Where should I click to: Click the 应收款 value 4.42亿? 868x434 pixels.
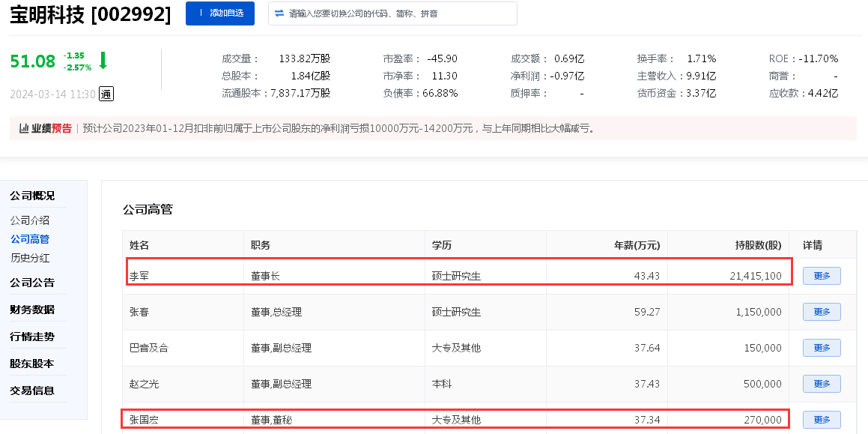823,93
